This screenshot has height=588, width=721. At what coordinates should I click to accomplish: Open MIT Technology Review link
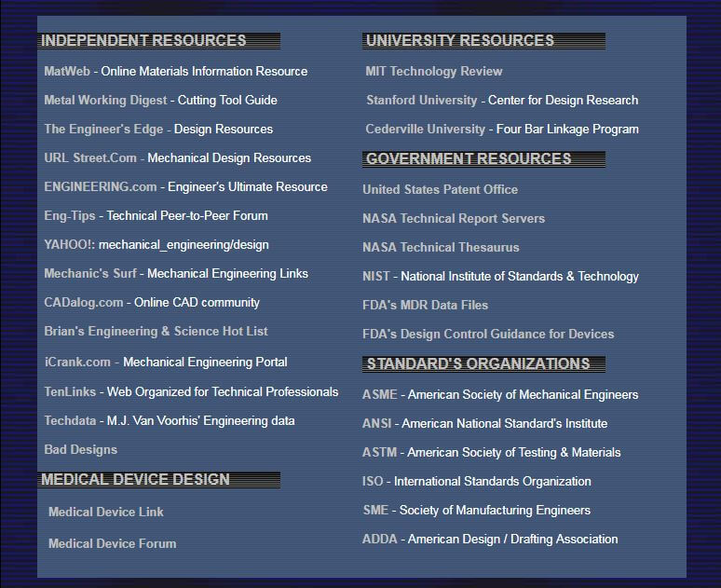point(434,72)
